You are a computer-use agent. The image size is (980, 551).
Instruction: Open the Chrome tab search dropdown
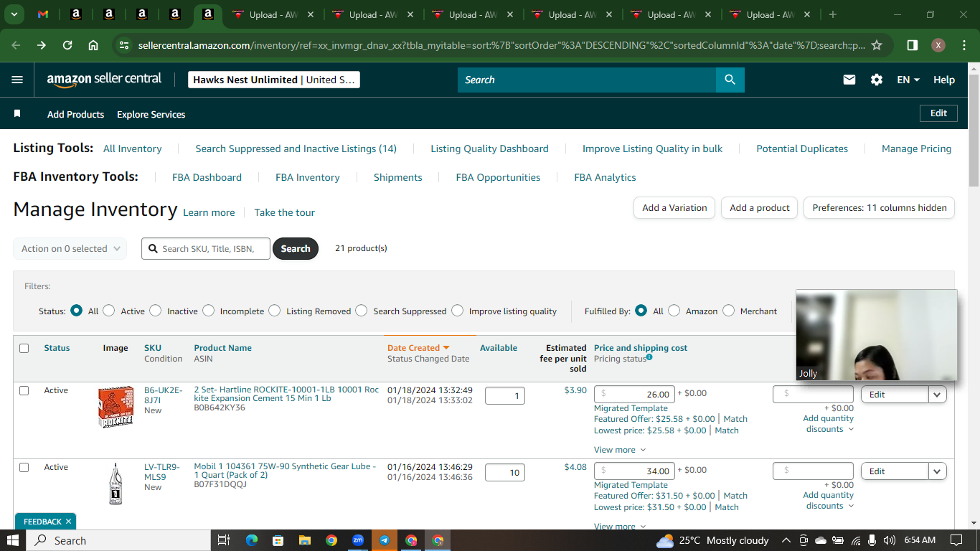click(x=14, y=14)
